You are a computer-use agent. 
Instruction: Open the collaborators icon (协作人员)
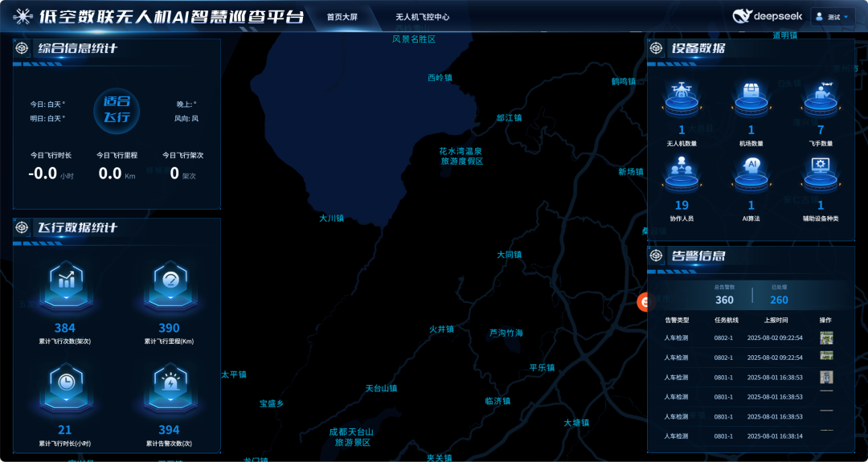[x=682, y=172]
